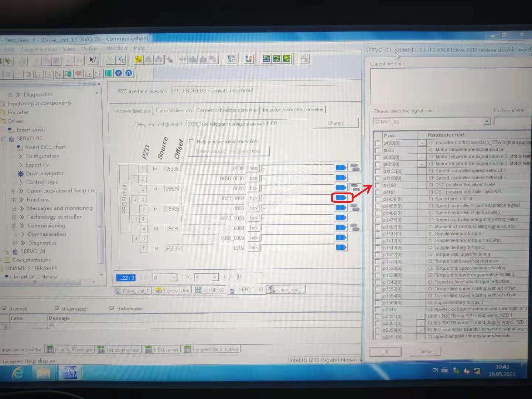Click blue arrow for PZD 4+5 double word
Image resolution: width=532 pixels, height=399 pixels.
[341, 237]
